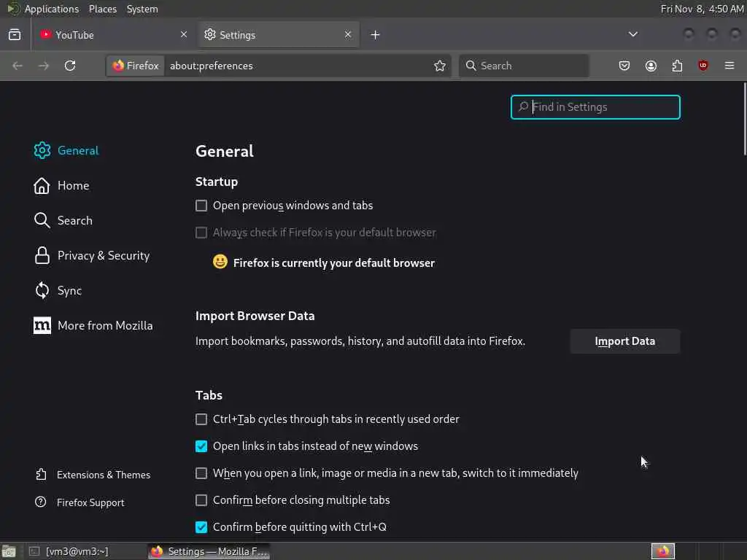Image resolution: width=747 pixels, height=560 pixels.
Task: Open the Firefox account icon
Action: click(651, 66)
